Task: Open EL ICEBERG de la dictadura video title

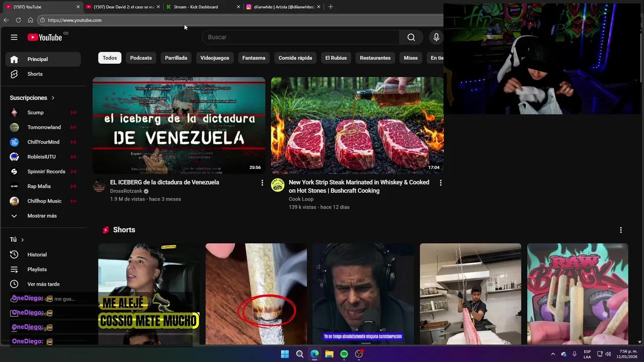Action: [165, 183]
